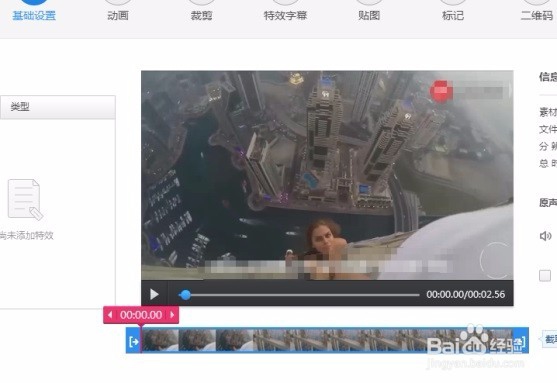Step timeline marker back with left arrow
The image size is (557, 383).
click(110, 315)
